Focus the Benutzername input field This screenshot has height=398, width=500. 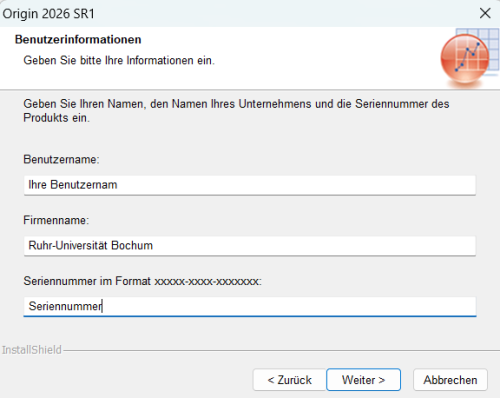(x=250, y=185)
